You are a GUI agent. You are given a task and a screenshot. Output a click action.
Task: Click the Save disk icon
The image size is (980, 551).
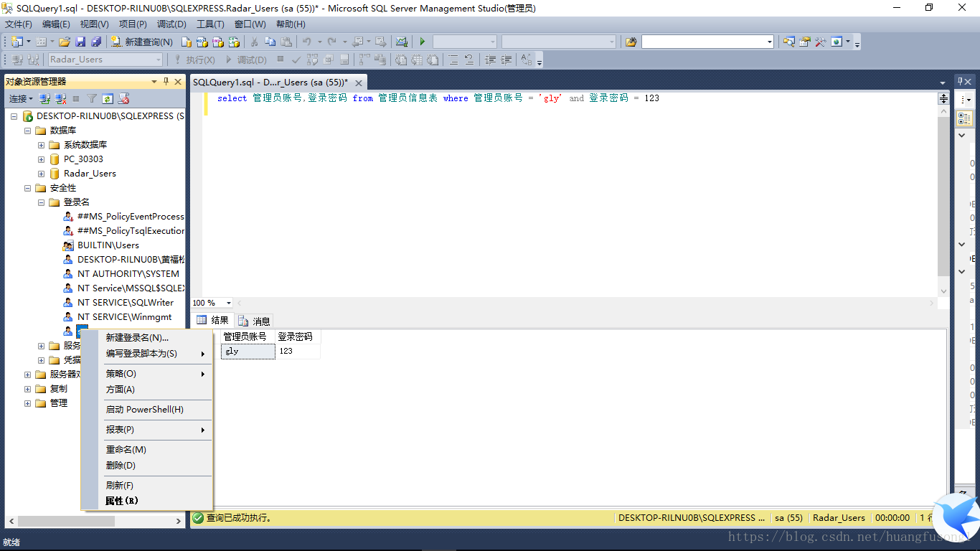click(x=80, y=42)
